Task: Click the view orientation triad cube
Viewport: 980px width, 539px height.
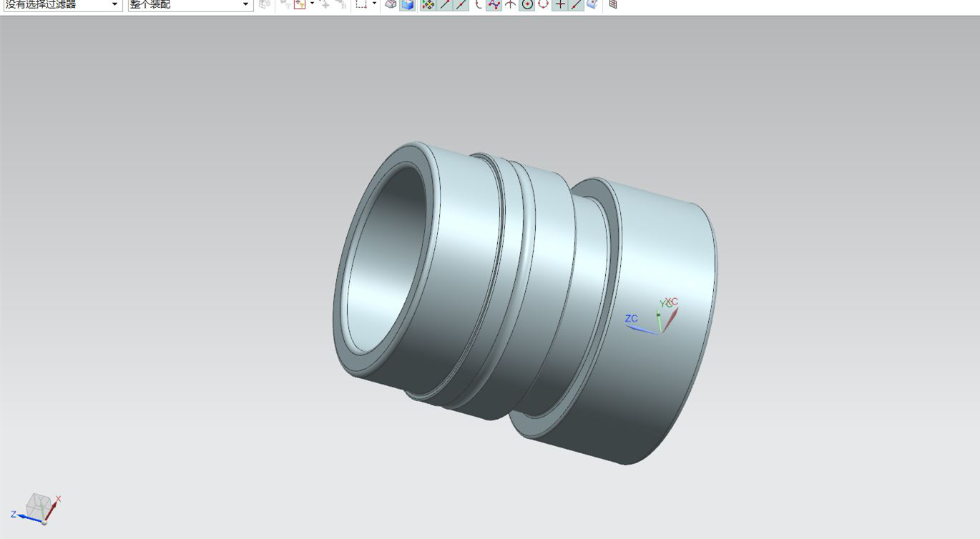Action: (x=37, y=506)
